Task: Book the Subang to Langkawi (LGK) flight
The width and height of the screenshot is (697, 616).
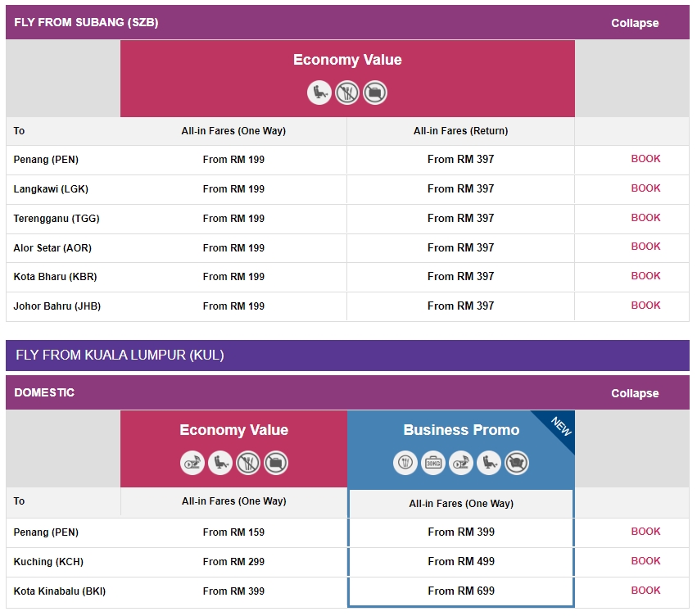Action: click(645, 188)
